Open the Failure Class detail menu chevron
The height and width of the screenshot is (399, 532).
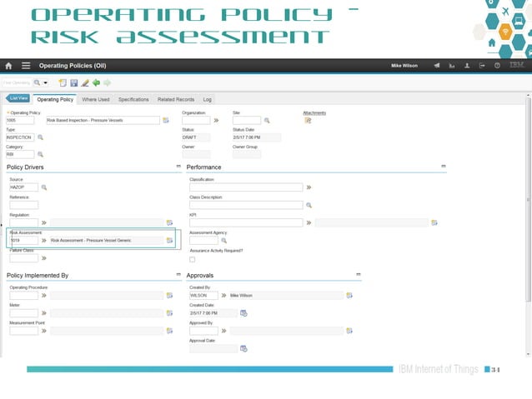tap(43, 258)
